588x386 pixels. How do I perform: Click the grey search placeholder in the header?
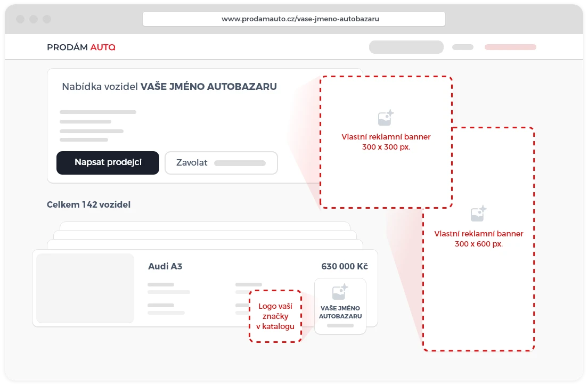(x=406, y=47)
